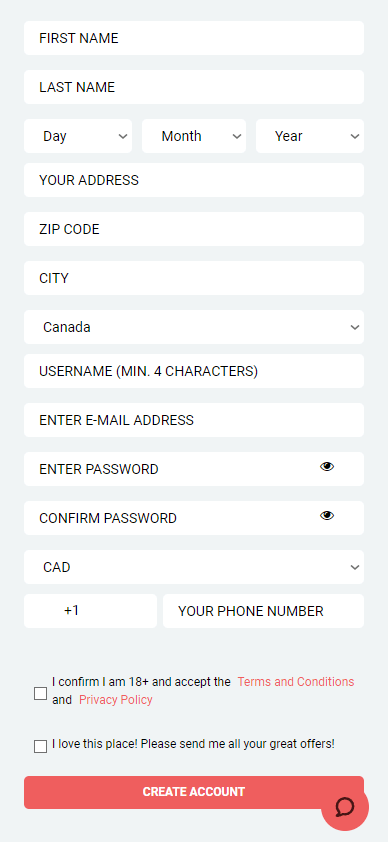Screen dimensions: 388x842
Task: Focus the First Name field
Action: coord(194,38)
